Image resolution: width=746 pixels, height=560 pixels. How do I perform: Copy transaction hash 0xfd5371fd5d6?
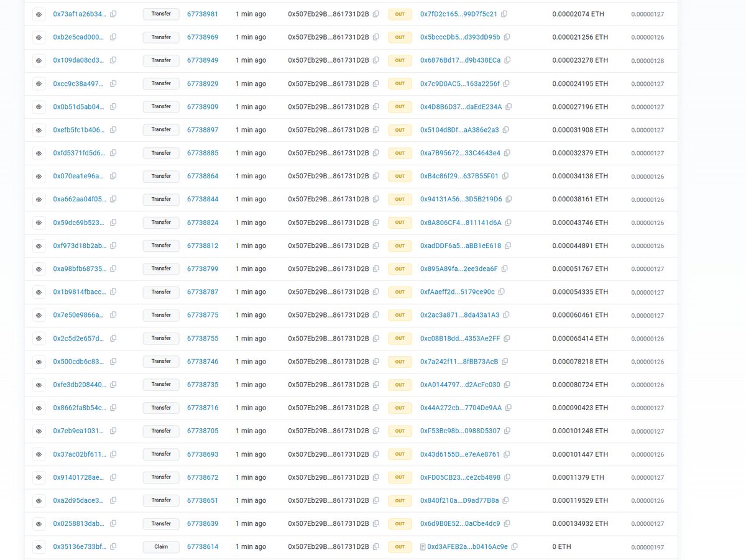[113, 153]
